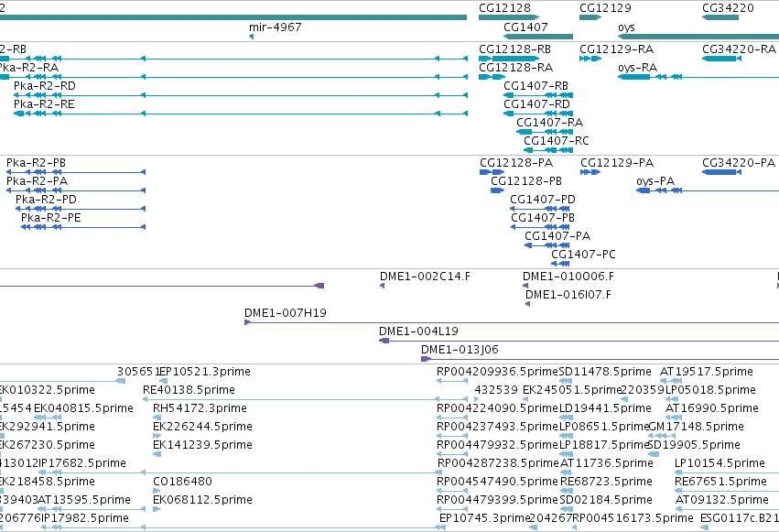Screen dimensions: 779x532
Task: Click the oys gene label
Action: tap(626, 27)
